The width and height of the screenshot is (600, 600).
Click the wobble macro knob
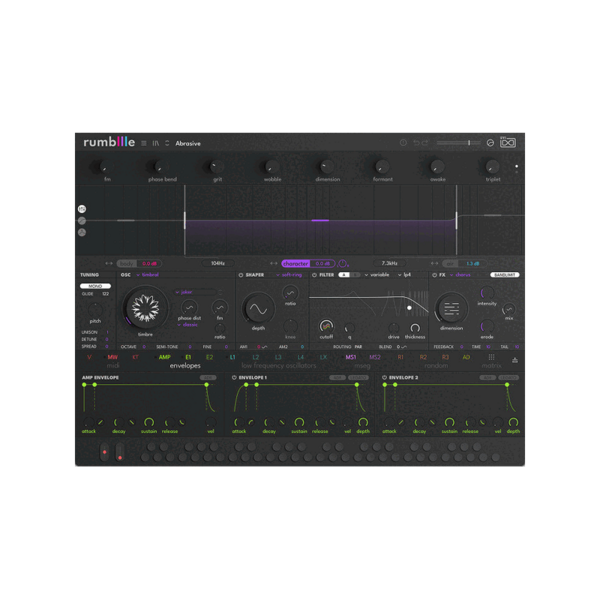click(x=271, y=167)
